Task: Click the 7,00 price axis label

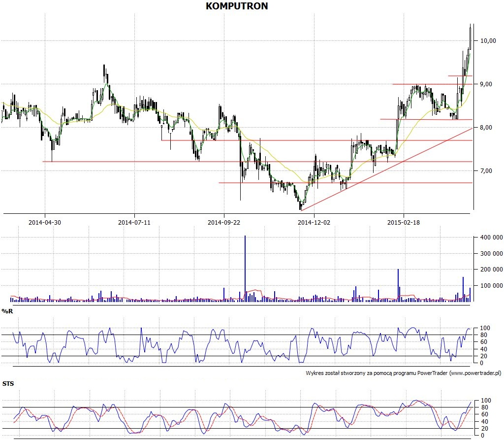Action: tap(486, 170)
